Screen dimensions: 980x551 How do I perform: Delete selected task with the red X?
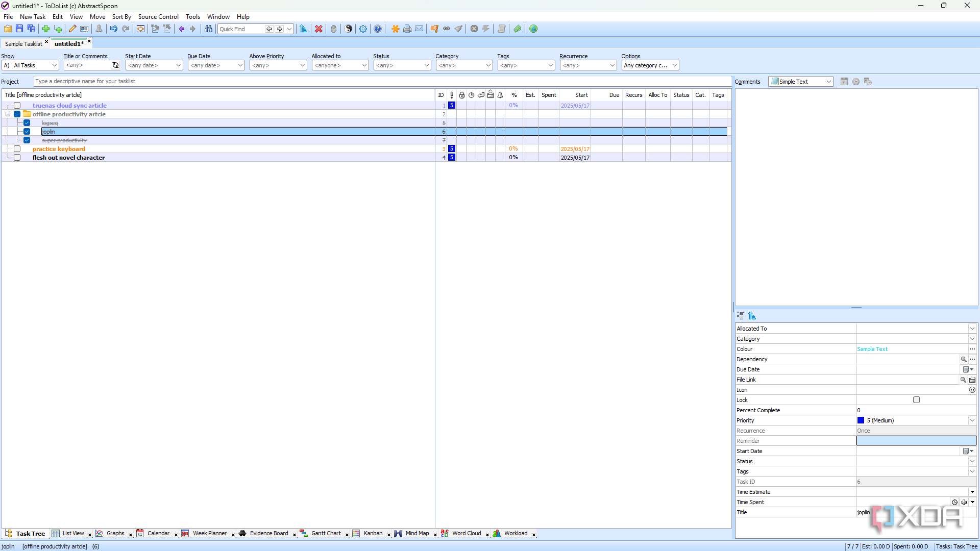click(x=318, y=29)
